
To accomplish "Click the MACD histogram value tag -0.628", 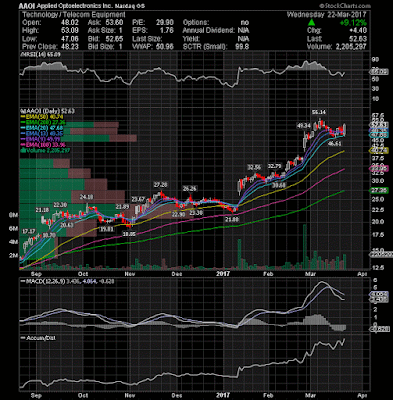I will tap(379, 329).
